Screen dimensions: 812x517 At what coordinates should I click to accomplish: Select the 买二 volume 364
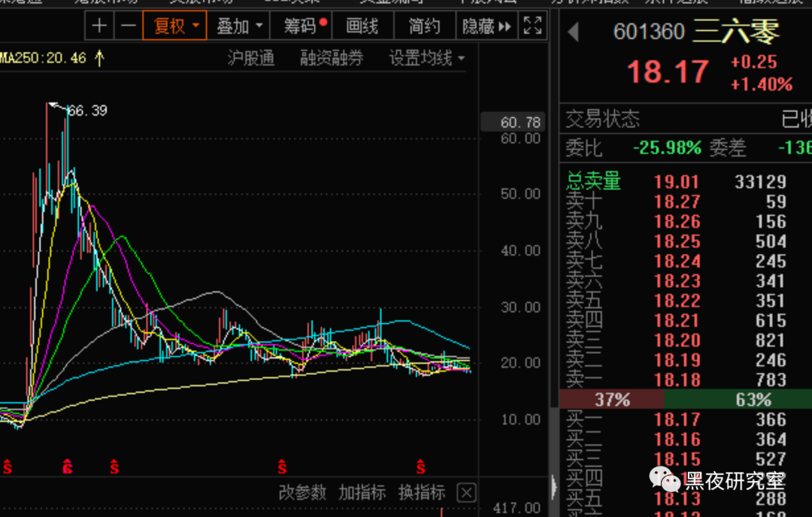click(x=771, y=440)
